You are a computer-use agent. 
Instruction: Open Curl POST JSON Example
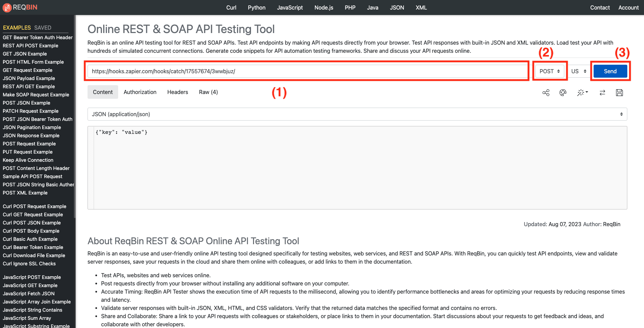click(32, 223)
